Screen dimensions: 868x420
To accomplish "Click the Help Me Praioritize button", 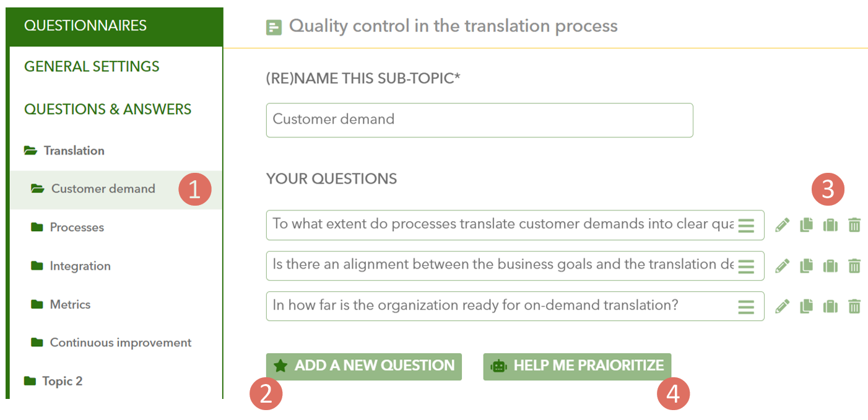I will [577, 366].
